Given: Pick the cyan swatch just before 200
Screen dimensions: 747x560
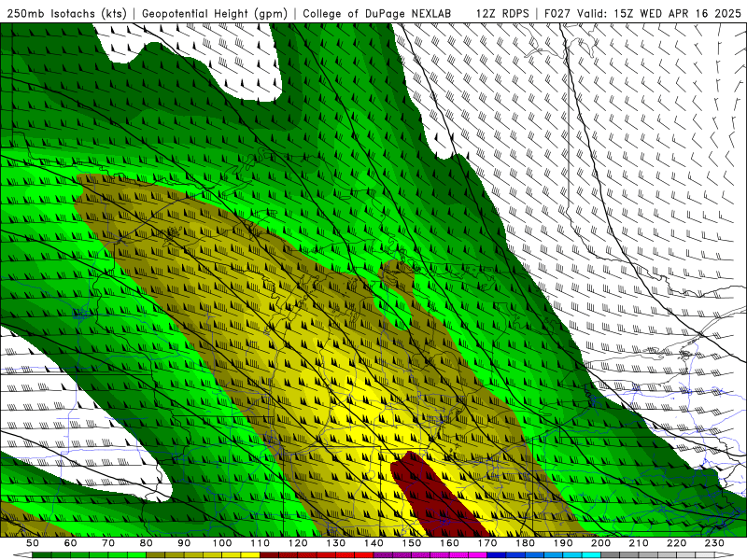Looking at the screenshot, I should 591,554.
